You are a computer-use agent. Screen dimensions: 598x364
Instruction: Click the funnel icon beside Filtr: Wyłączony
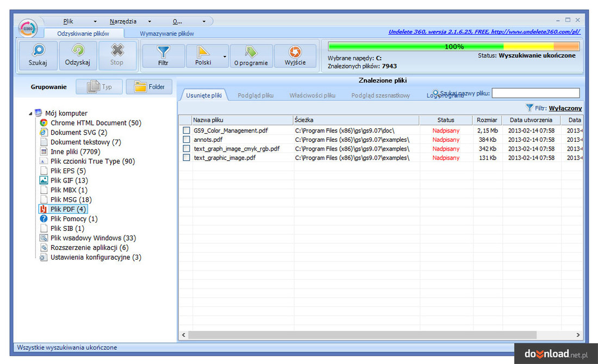(530, 108)
